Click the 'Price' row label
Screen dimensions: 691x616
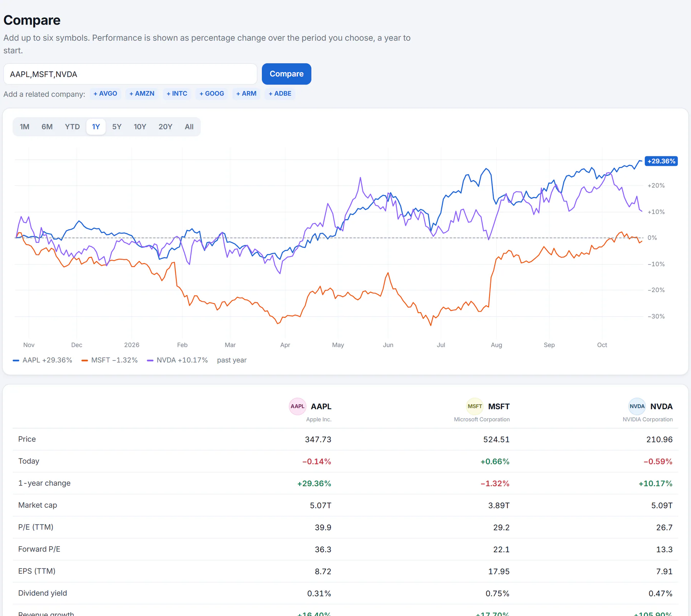(27, 439)
